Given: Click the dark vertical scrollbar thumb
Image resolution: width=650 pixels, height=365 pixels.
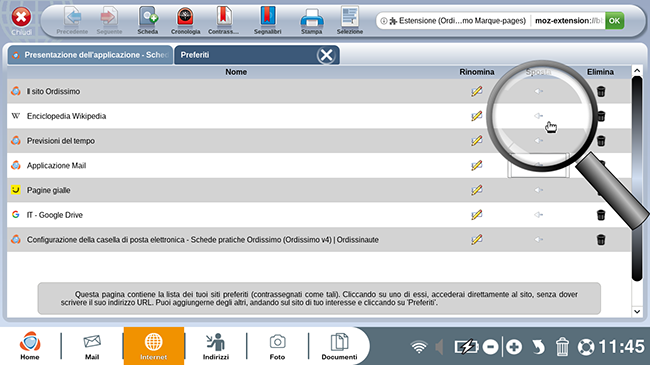Looking at the screenshot, I should 637,179.
